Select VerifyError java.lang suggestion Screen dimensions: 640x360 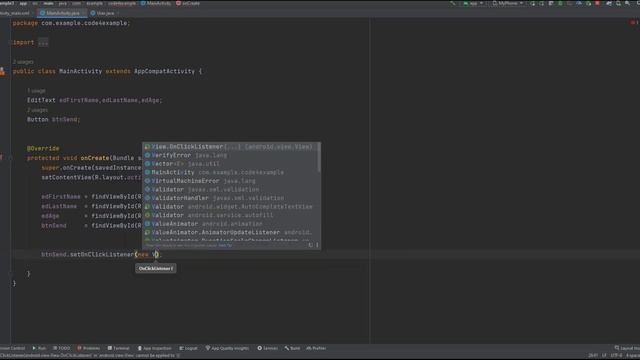231,155
